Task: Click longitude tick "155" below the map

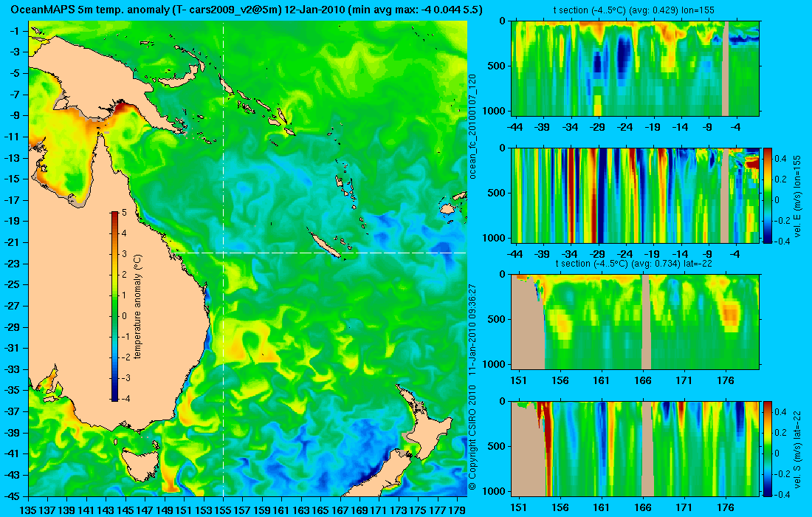Action: tap(223, 510)
